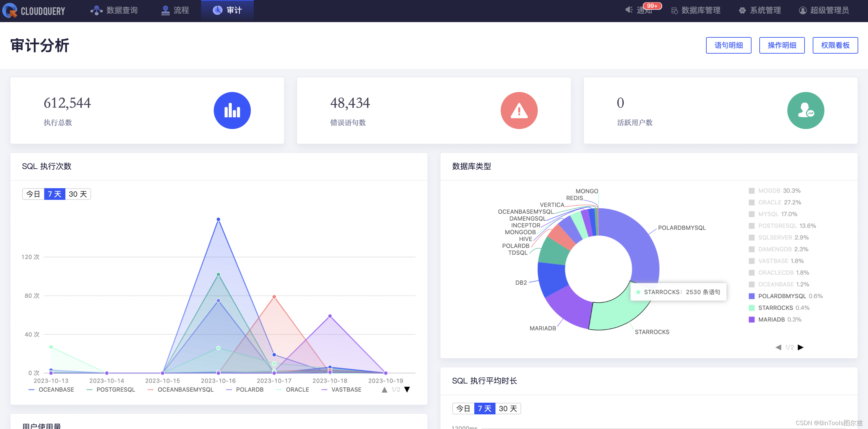Go to next page of pie legend
868x429 pixels.
click(x=801, y=347)
